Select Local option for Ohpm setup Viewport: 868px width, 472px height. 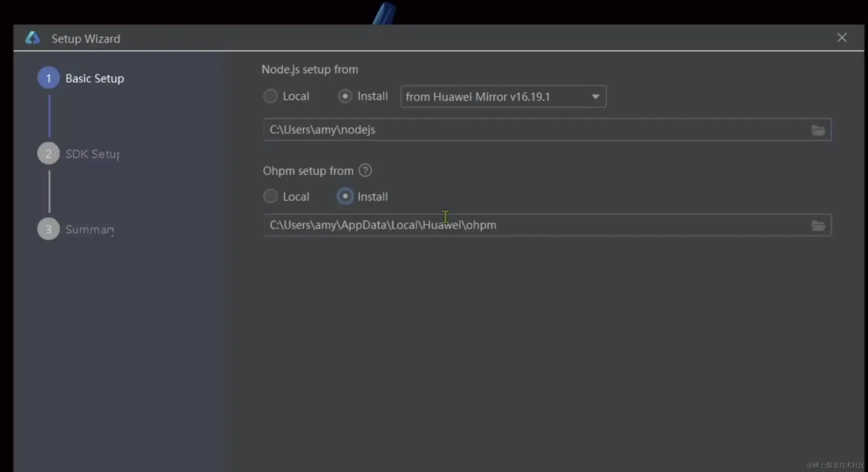(x=271, y=196)
